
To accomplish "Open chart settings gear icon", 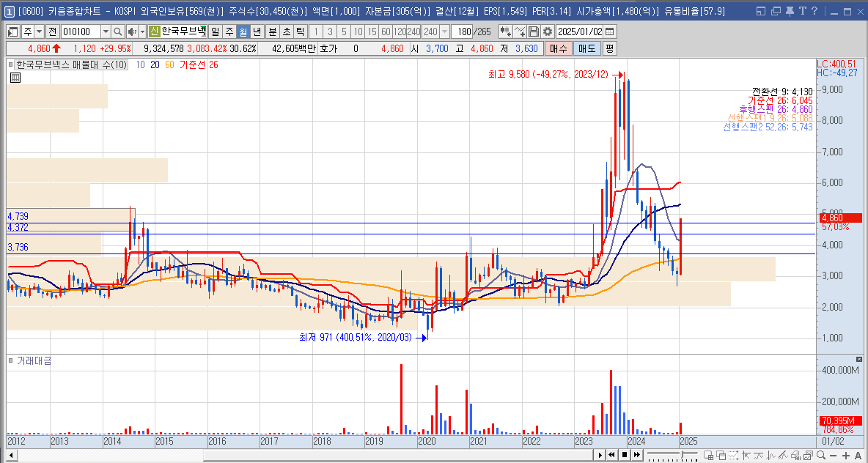I will pos(548,32).
